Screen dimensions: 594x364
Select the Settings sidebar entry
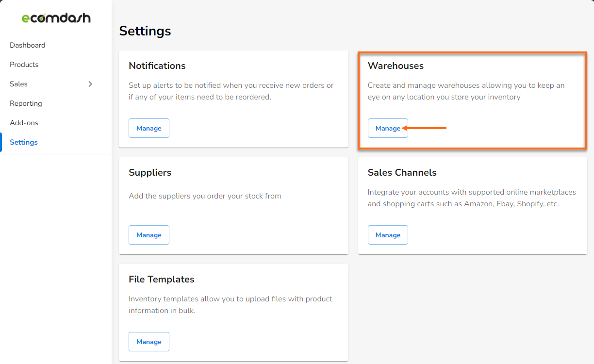click(x=23, y=142)
